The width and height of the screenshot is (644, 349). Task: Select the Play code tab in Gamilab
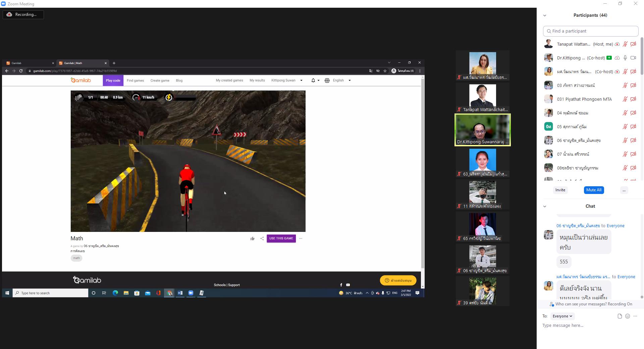coord(113,81)
